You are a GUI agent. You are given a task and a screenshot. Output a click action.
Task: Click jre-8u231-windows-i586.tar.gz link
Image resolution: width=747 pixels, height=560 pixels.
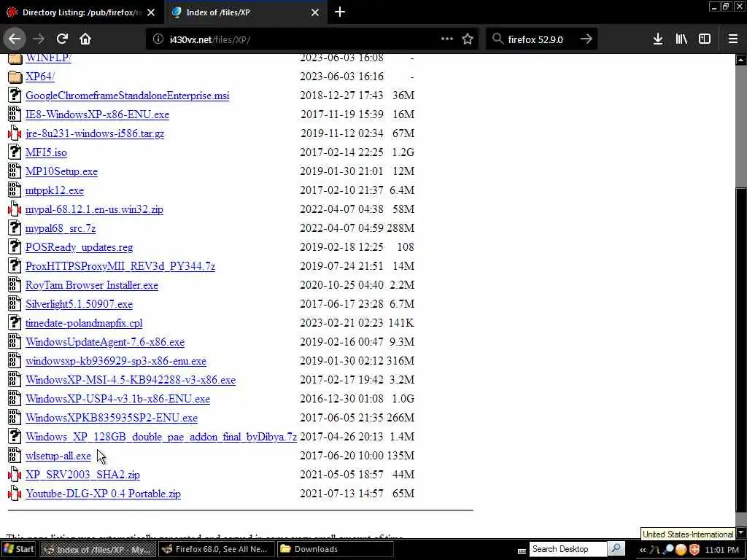pyautogui.click(x=95, y=133)
